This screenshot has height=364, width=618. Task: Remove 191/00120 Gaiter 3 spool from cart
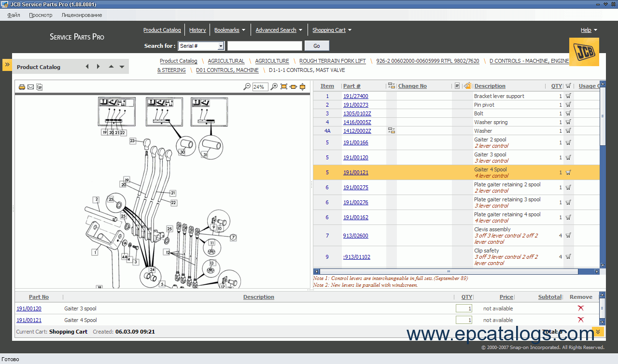click(581, 308)
